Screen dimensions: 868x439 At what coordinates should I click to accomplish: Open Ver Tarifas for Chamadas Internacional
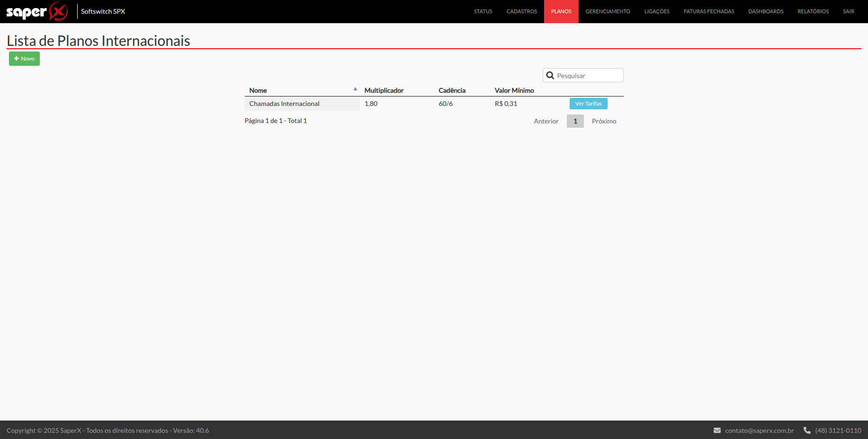tap(588, 104)
